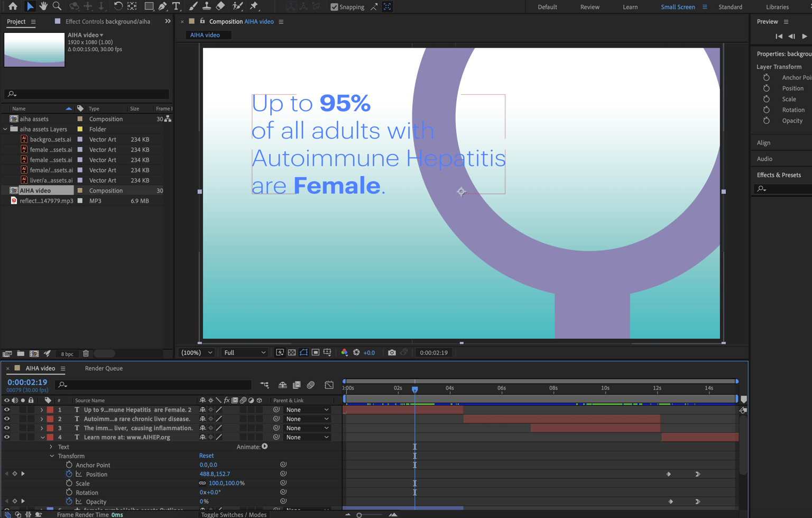Select the Review workspace
This screenshot has height=518, width=812.
pos(590,7)
